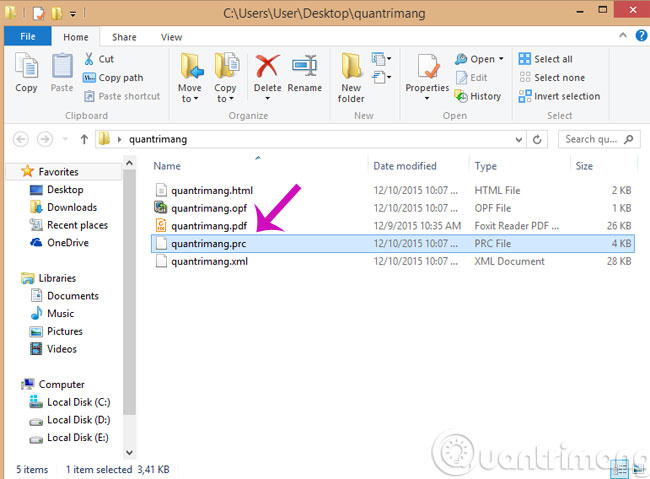This screenshot has height=479, width=650.
Task: Collapse the ribbon with the chevron
Action: point(623,36)
